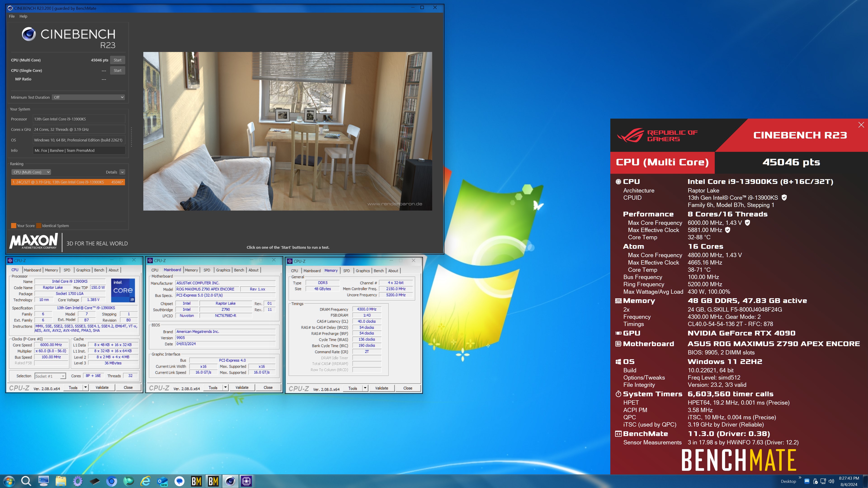Open the Socket #1 Selection dropdown
This screenshot has height=488, width=868.
50,376
